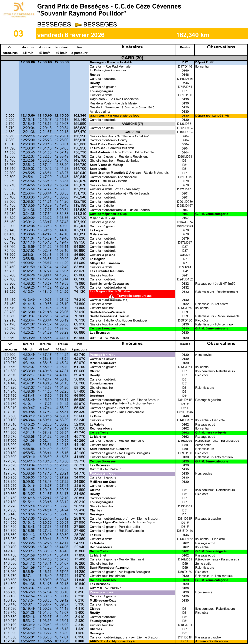Click the date vendredi 6 février 2026

pyautogui.click(x=71, y=35)
